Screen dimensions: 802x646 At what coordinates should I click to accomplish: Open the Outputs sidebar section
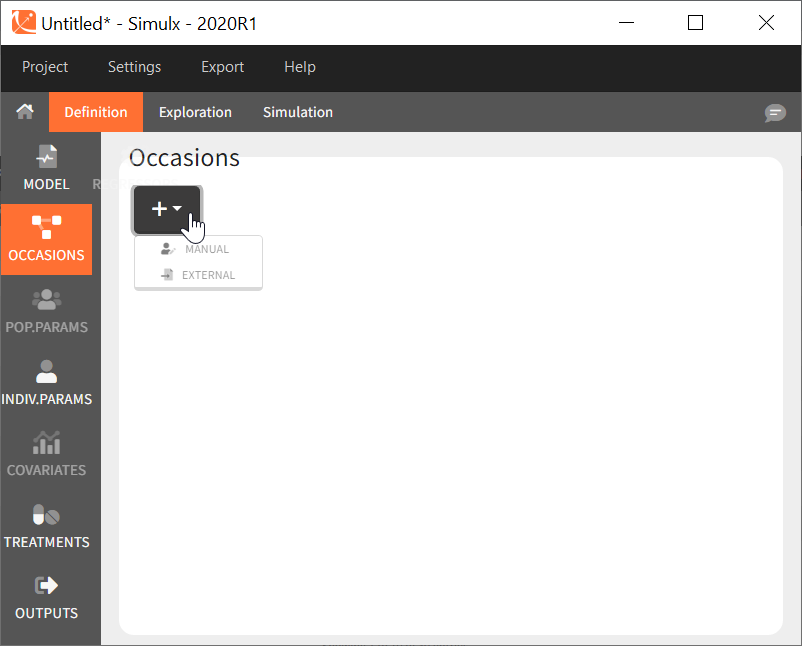[46, 597]
